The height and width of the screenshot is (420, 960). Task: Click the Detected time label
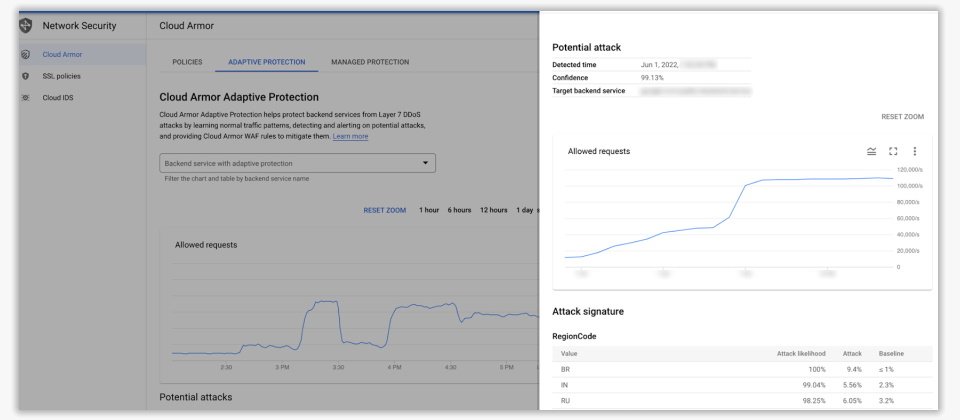[574, 64]
